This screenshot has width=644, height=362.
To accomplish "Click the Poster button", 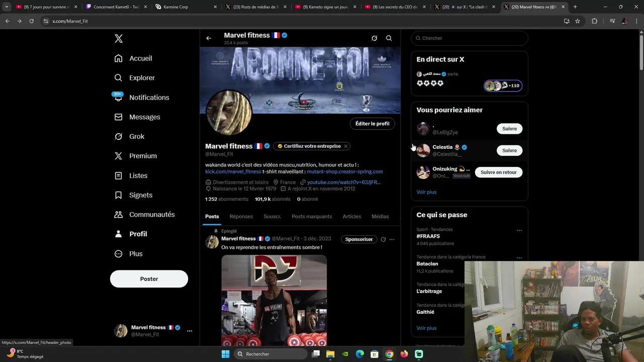I will pyautogui.click(x=149, y=279).
